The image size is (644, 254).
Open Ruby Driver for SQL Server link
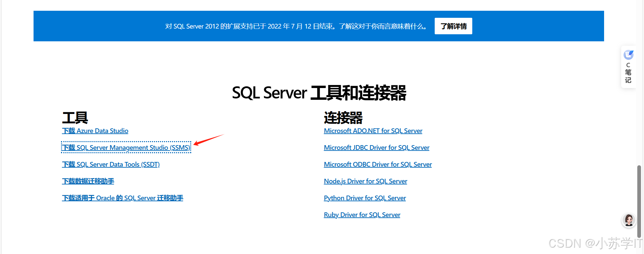coord(362,215)
